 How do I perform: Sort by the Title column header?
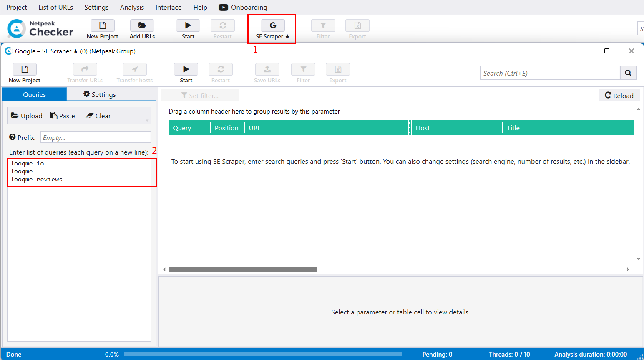[x=569, y=128]
